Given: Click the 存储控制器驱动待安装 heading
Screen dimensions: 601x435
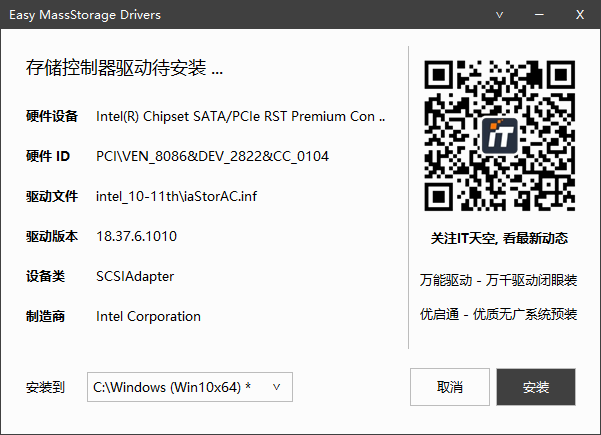Looking at the screenshot, I should tap(124, 69).
